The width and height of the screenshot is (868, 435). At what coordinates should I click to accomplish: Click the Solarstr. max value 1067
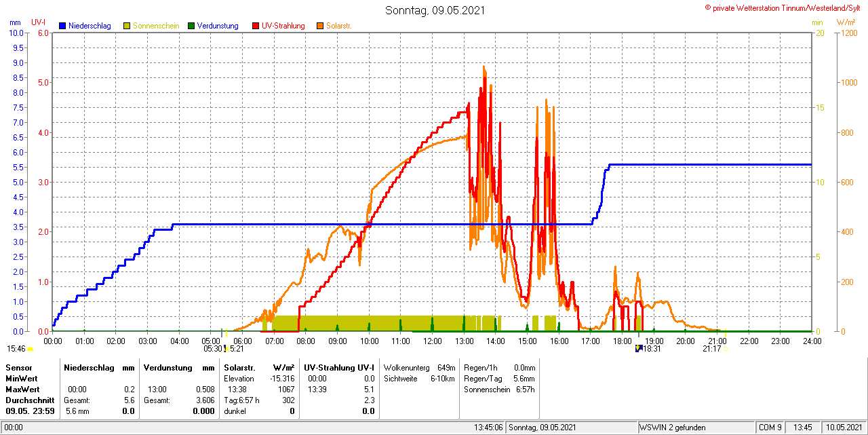pyautogui.click(x=285, y=390)
